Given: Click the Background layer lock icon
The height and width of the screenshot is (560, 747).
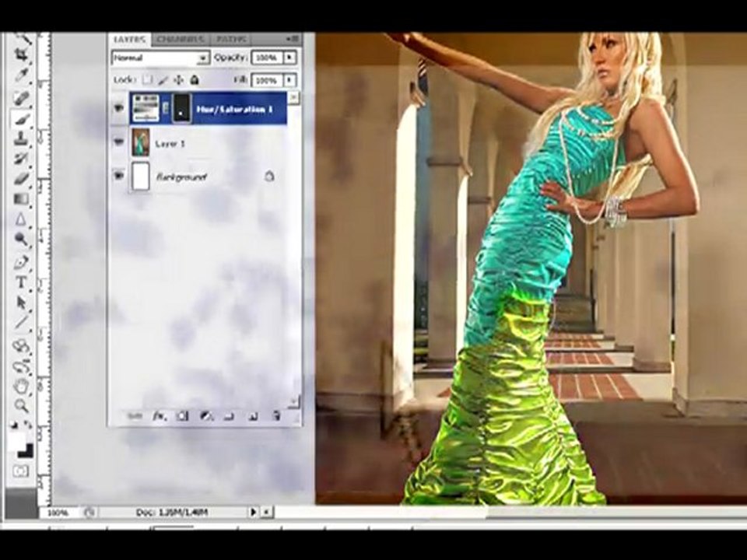Looking at the screenshot, I should pyautogui.click(x=269, y=177).
